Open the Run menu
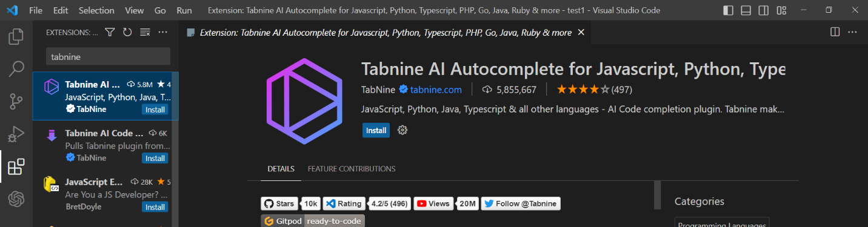Screen dimensions: 868x227 184,10
